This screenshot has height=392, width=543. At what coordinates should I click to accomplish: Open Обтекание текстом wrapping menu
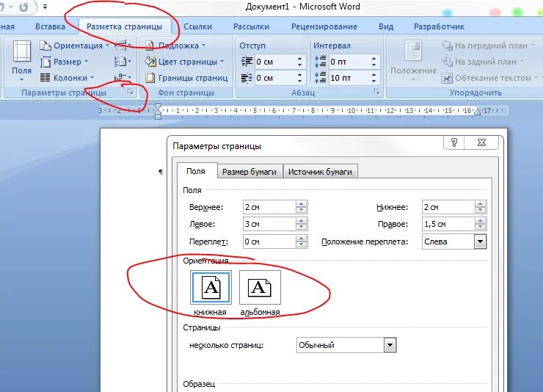489,78
